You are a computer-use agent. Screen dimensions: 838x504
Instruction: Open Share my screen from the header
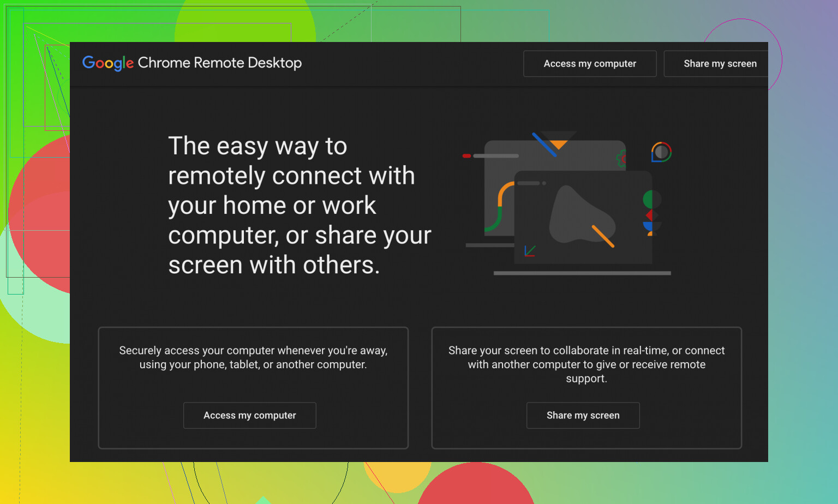pyautogui.click(x=719, y=64)
